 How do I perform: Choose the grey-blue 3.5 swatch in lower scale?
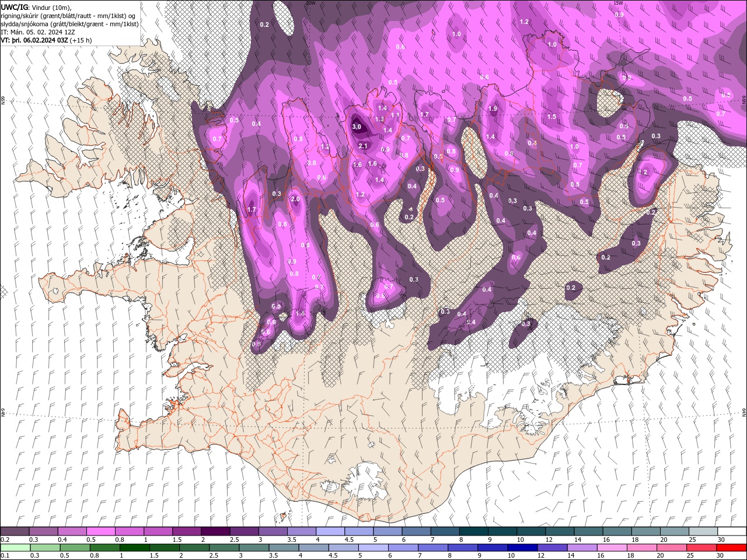pos(283,548)
